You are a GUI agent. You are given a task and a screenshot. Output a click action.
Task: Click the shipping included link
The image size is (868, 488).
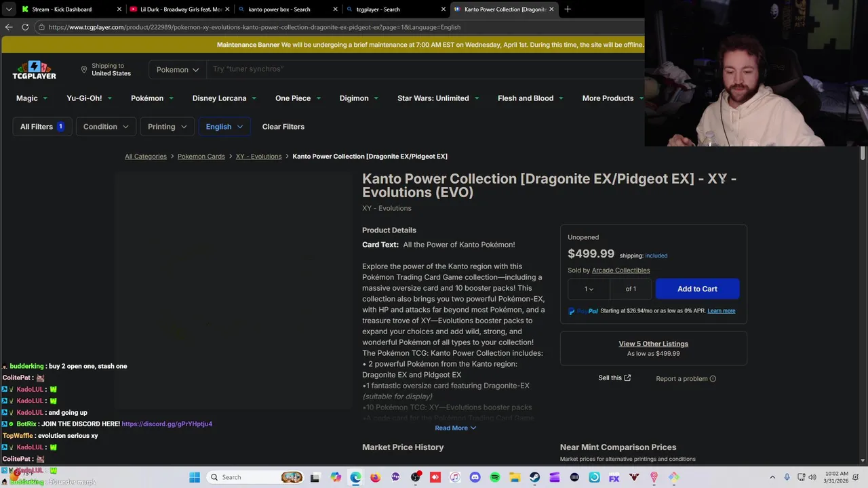pos(656,256)
